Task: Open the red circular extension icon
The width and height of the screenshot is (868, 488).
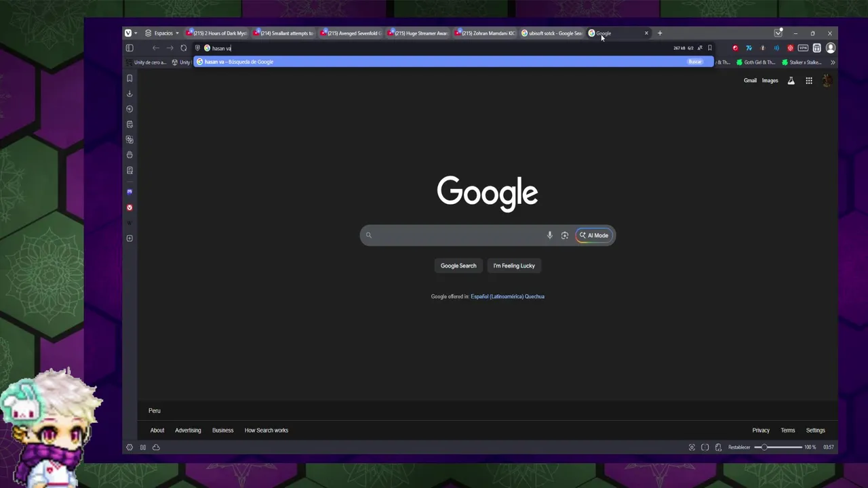Action: tap(735, 48)
